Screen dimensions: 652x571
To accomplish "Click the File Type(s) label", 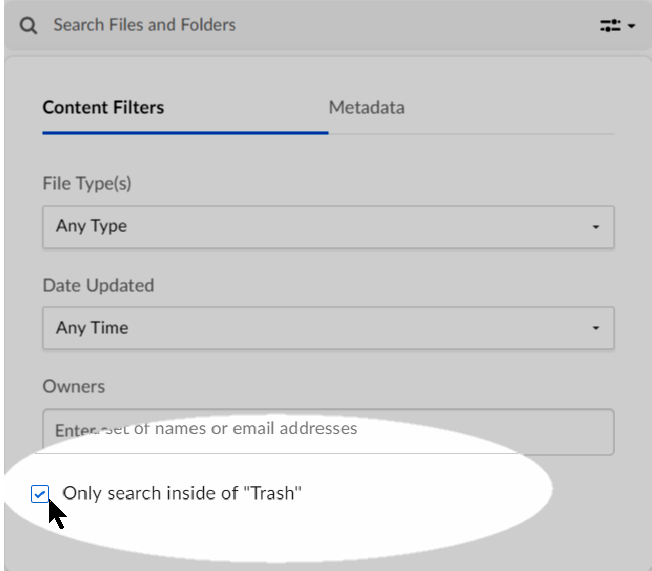I will coord(87,184).
